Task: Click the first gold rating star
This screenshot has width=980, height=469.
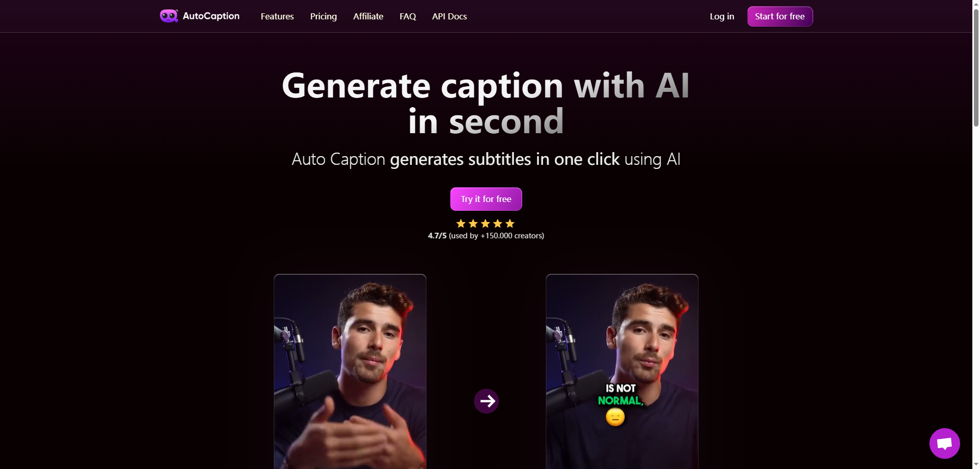Action: click(461, 224)
